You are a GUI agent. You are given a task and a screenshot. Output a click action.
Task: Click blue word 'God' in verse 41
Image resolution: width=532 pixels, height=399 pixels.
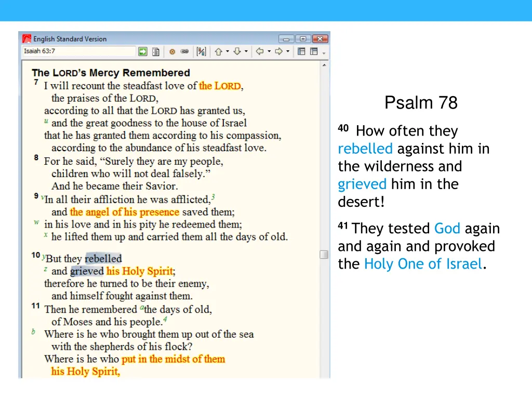pyautogui.click(x=447, y=229)
